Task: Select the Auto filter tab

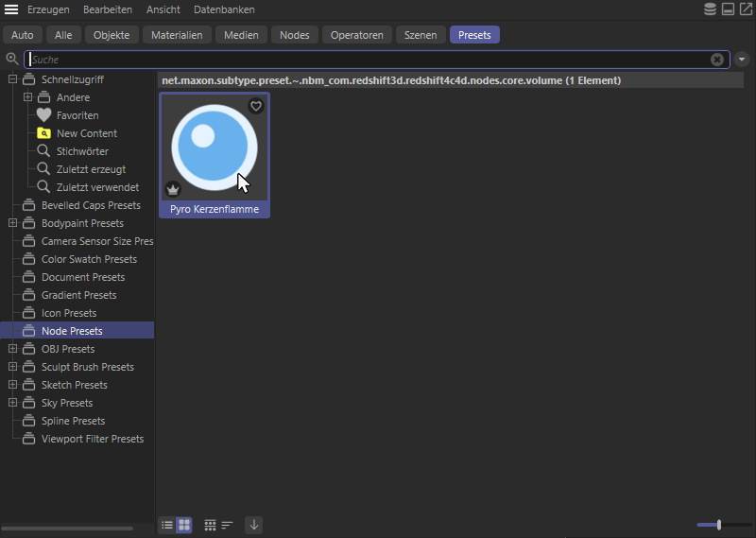Action: point(22,35)
